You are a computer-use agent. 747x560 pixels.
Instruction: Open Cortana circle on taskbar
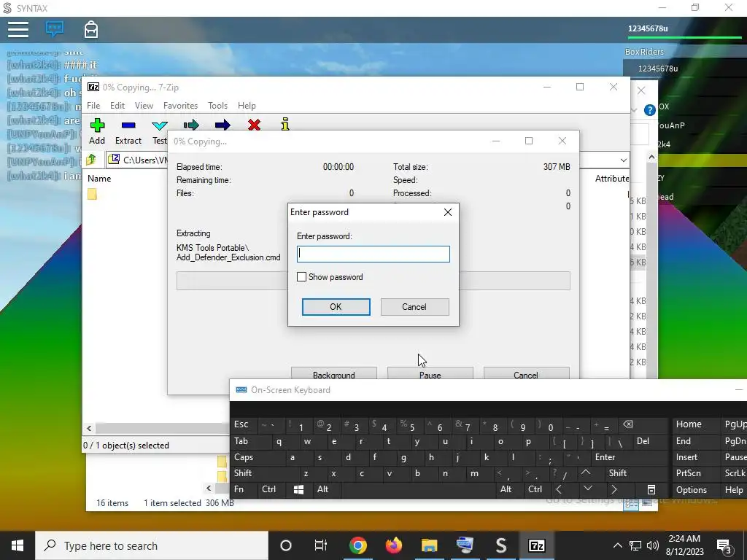pos(286,545)
